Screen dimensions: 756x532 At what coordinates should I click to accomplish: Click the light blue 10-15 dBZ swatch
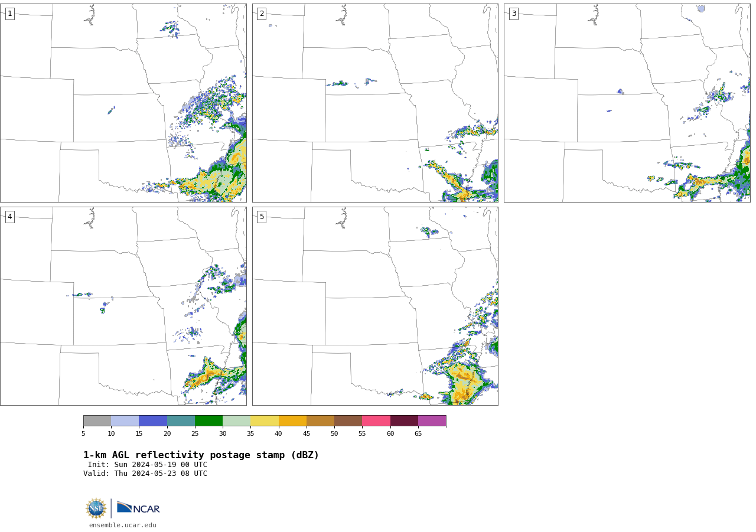click(x=125, y=421)
